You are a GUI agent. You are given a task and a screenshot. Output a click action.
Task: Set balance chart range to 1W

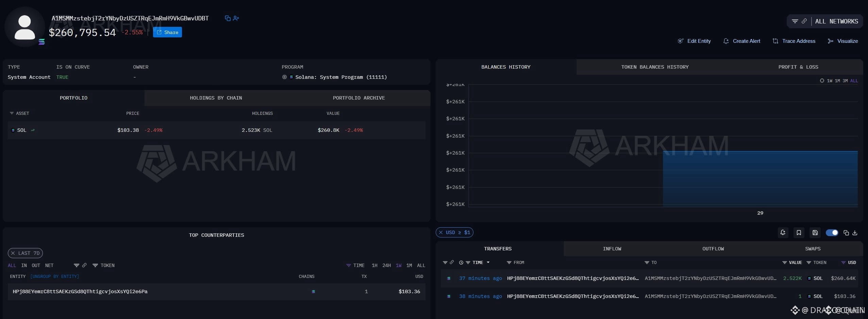[830, 81]
